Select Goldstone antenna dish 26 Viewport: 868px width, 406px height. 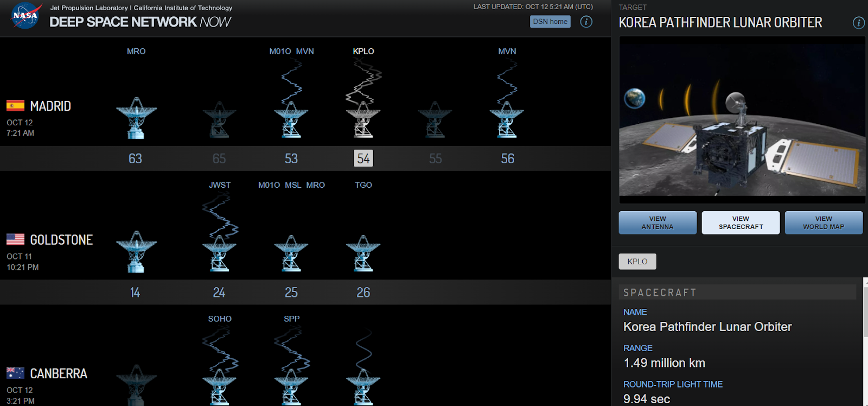(363, 253)
